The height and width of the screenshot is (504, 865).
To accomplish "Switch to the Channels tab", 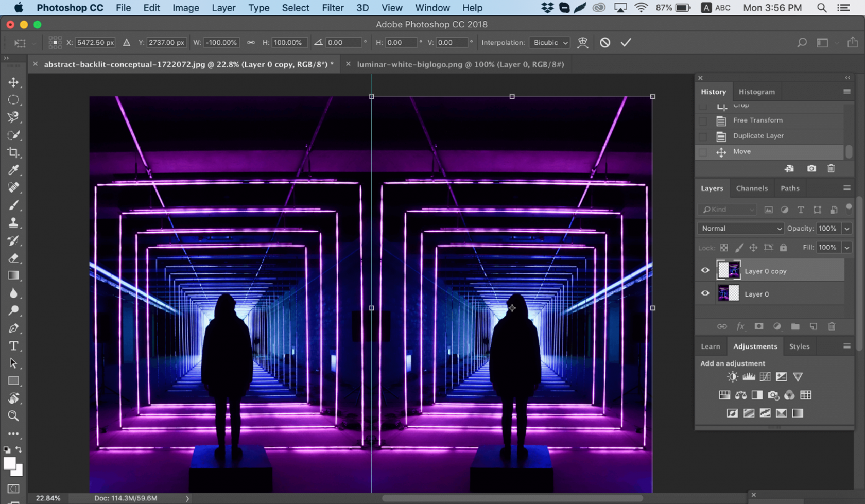I will coord(752,188).
